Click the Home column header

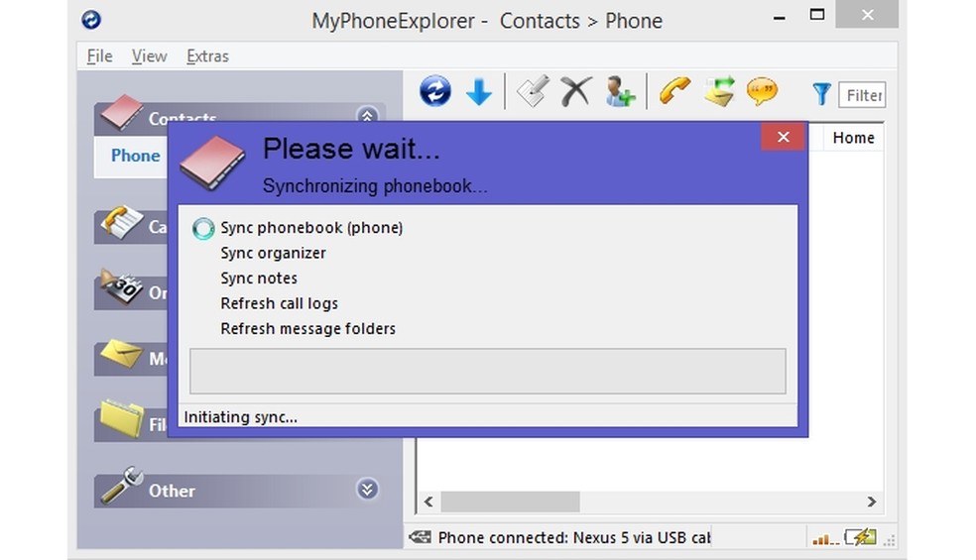853,138
